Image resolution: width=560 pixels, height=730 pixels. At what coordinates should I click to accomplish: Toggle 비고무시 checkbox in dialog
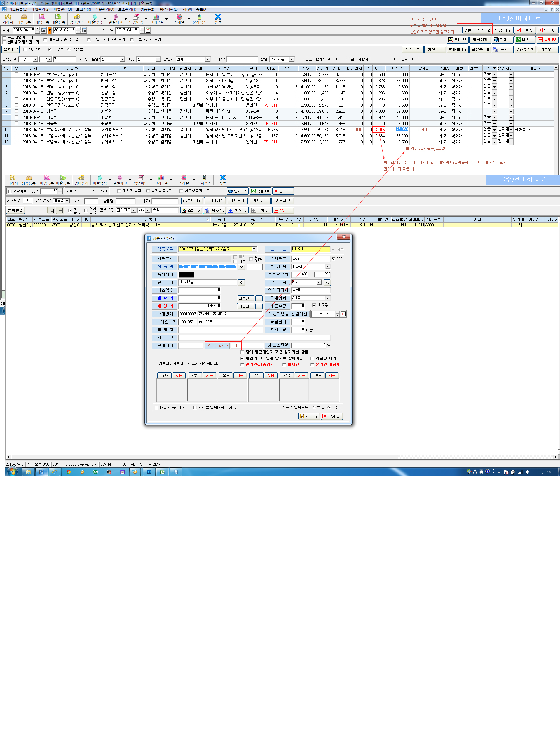point(314,305)
